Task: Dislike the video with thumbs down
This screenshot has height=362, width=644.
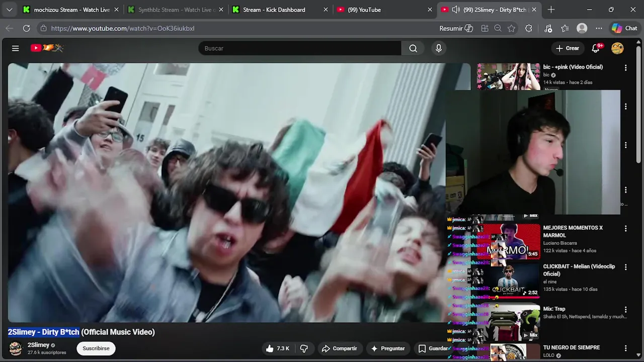Action: (304, 348)
